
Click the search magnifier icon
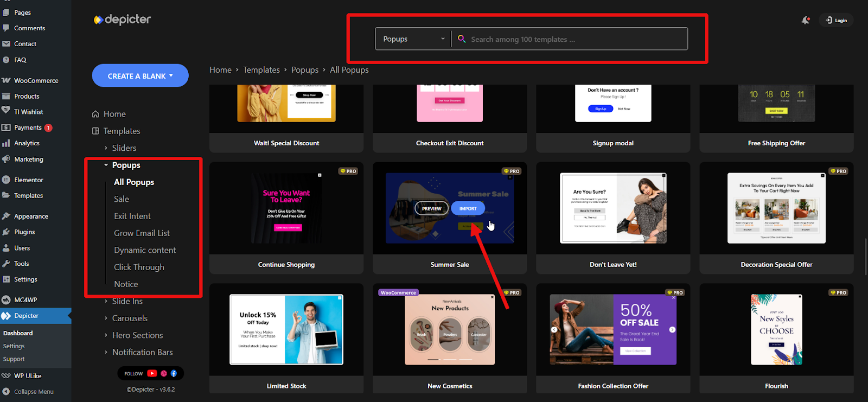pos(462,39)
